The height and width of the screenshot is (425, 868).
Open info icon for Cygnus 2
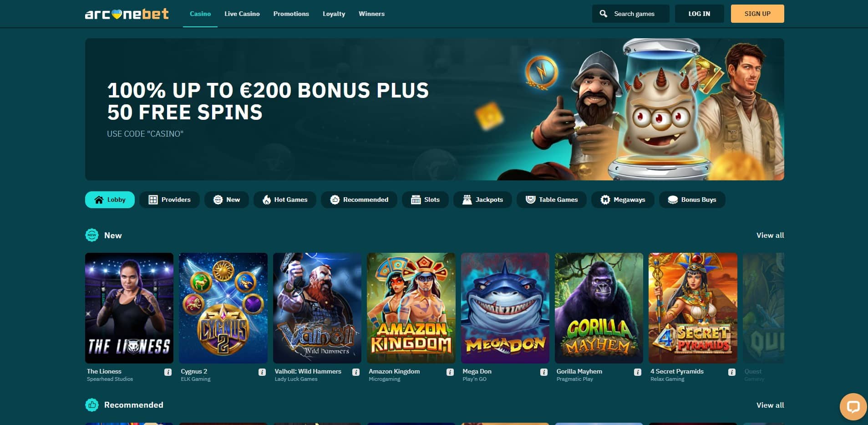click(x=262, y=372)
